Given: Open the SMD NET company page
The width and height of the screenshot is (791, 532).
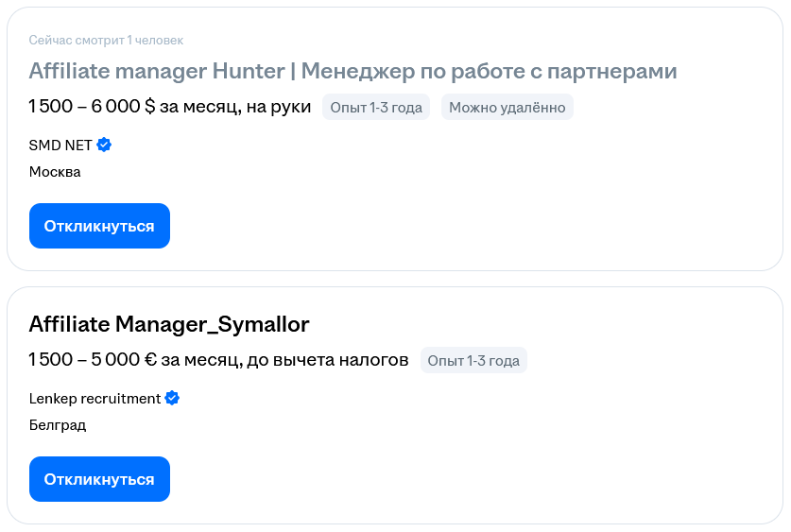Looking at the screenshot, I should [x=60, y=146].
